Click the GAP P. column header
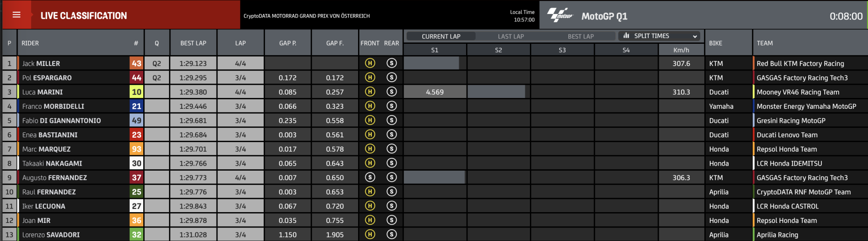This screenshot has height=241, width=868. [288, 43]
